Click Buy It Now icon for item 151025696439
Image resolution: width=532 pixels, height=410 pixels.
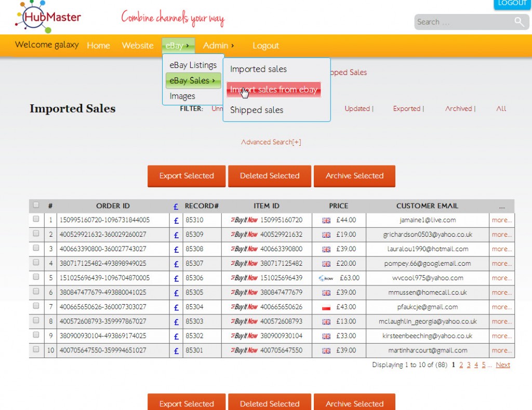click(244, 278)
